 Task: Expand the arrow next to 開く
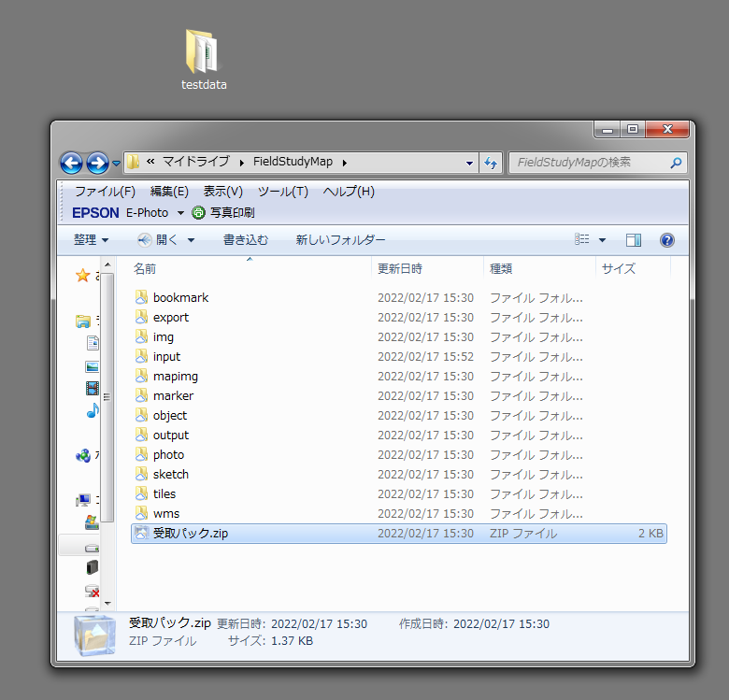(x=191, y=240)
